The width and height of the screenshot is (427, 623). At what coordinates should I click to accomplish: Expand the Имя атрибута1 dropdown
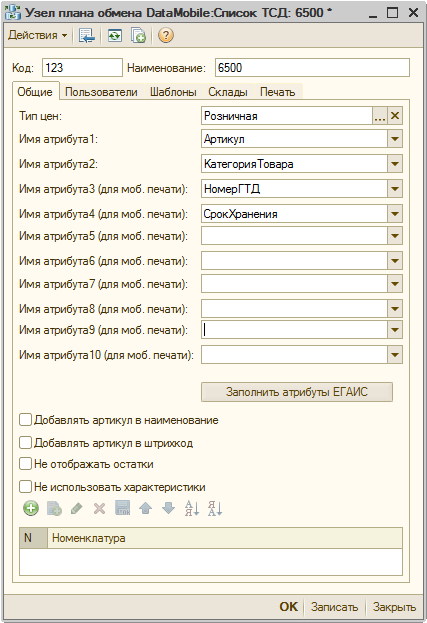395,139
